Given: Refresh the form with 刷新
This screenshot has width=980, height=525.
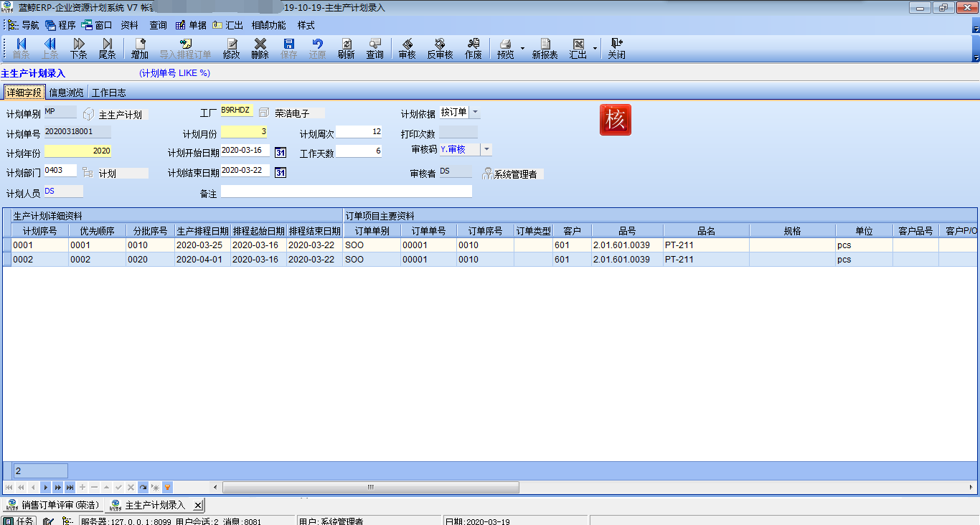Looking at the screenshot, I should pos(347,48).
